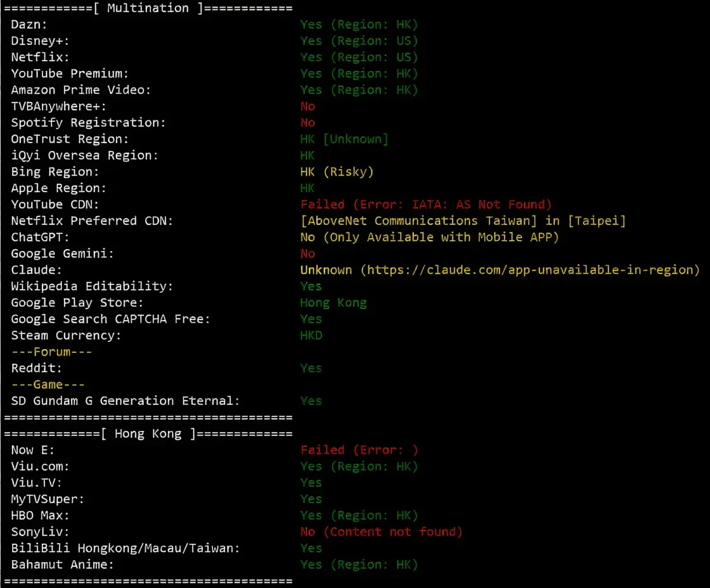Click the Spotify Registration No result
Image resolution: width=710 pixels, height=588 pixels.
pos(307,123)
